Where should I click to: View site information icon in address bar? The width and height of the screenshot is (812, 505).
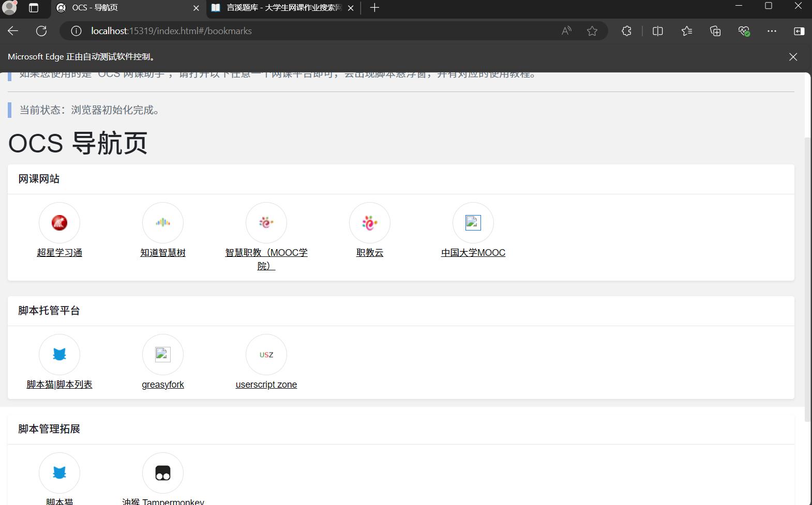[x=76, y=31]
